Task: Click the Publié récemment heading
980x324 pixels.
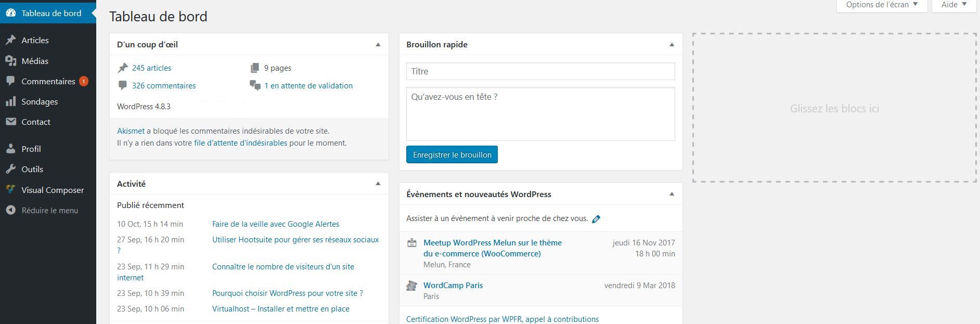Action: click(x=150, y=205)
